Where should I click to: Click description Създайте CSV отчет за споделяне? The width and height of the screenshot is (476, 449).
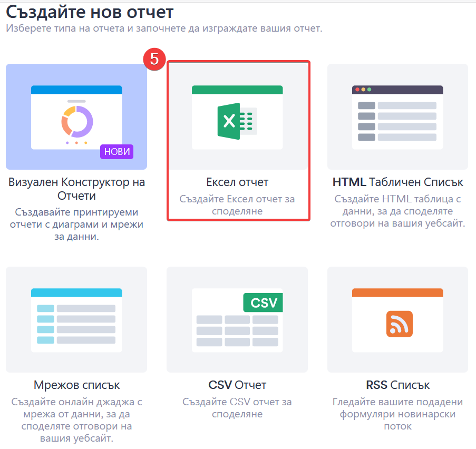(x=237, y=408)
